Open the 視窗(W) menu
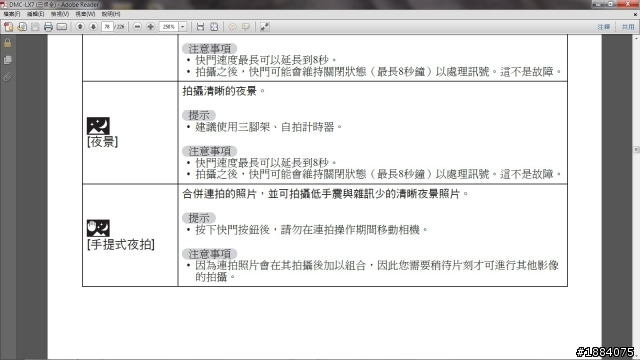The image size is (640, 360). click(x=85, y=14)
